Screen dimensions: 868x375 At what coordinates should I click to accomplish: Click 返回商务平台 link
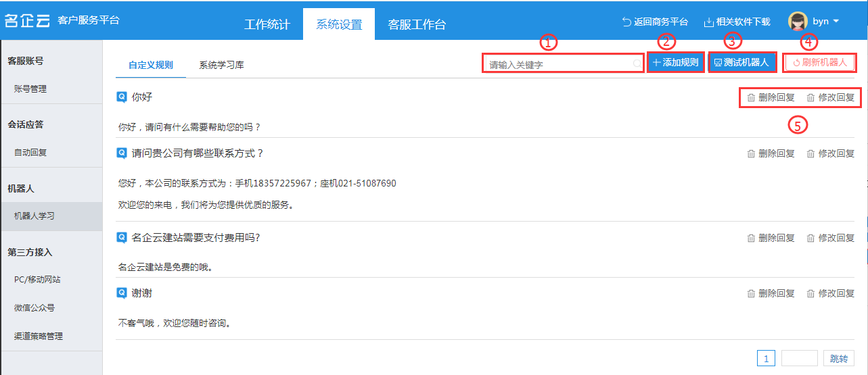click(x=655, y=22)
